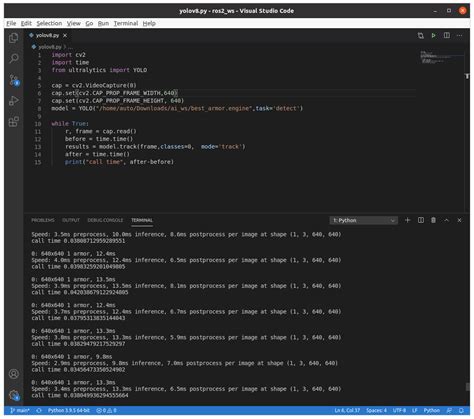Synchronize changes via status bar icon
This screenshot has height=419, width=474.
click(x=39, y=410)
